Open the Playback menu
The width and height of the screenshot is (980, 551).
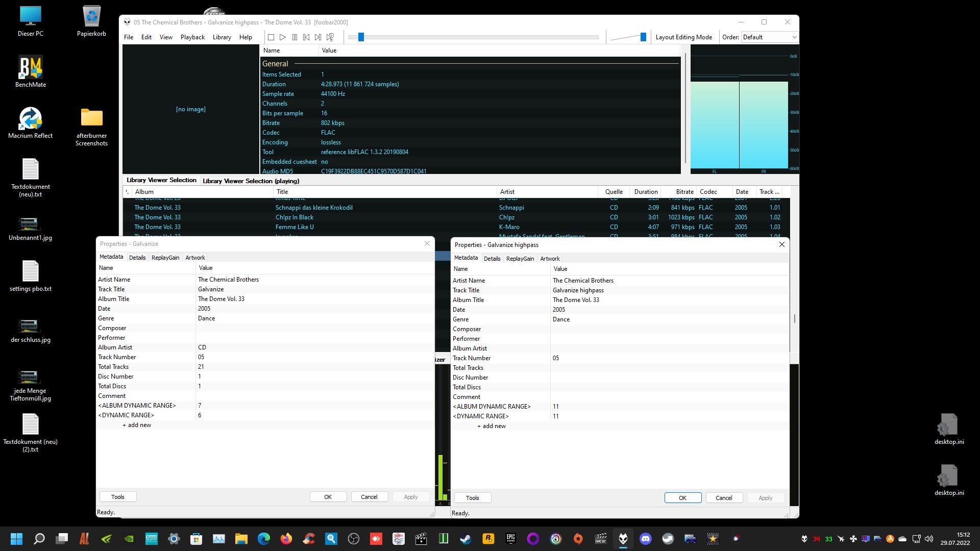[192, 37]
